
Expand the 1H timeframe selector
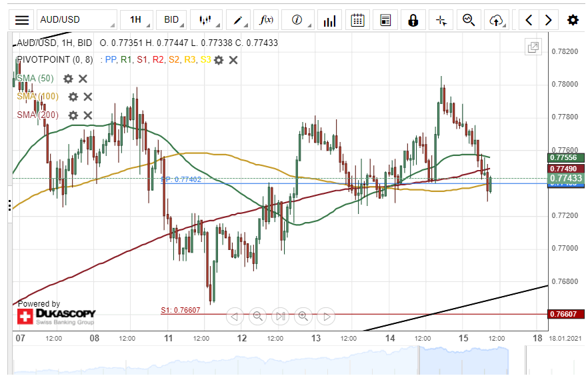tap(135, 20)
